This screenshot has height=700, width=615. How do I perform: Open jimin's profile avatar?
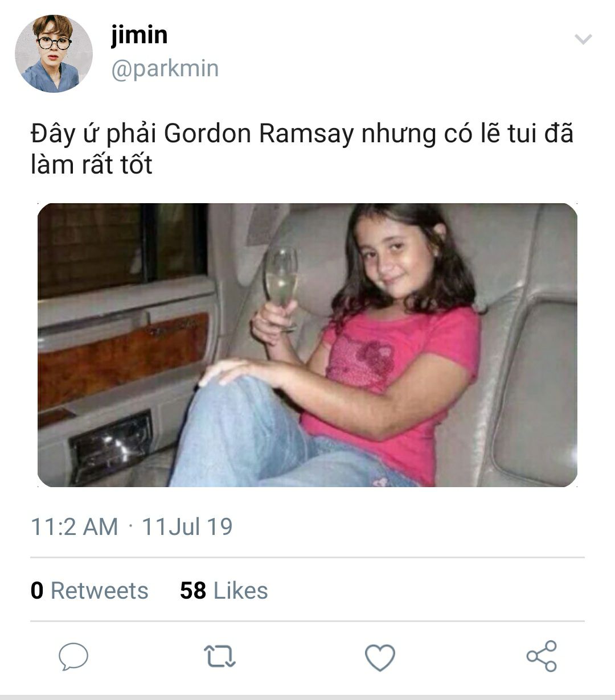click(54, 53)
